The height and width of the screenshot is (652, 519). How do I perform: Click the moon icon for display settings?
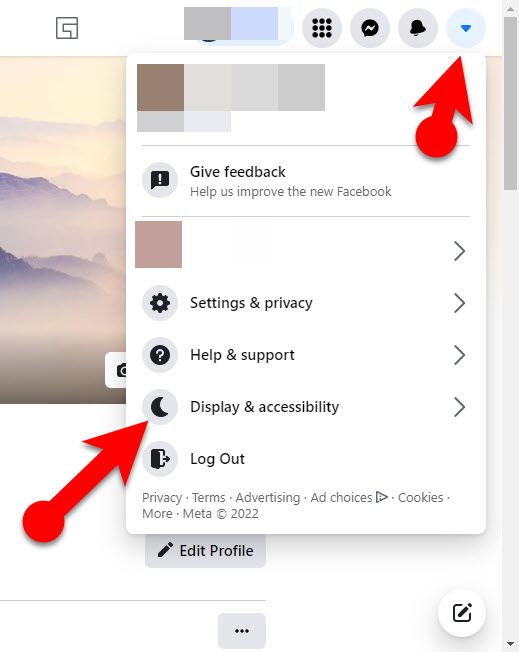pyautogui.click(x=160, y=407)
